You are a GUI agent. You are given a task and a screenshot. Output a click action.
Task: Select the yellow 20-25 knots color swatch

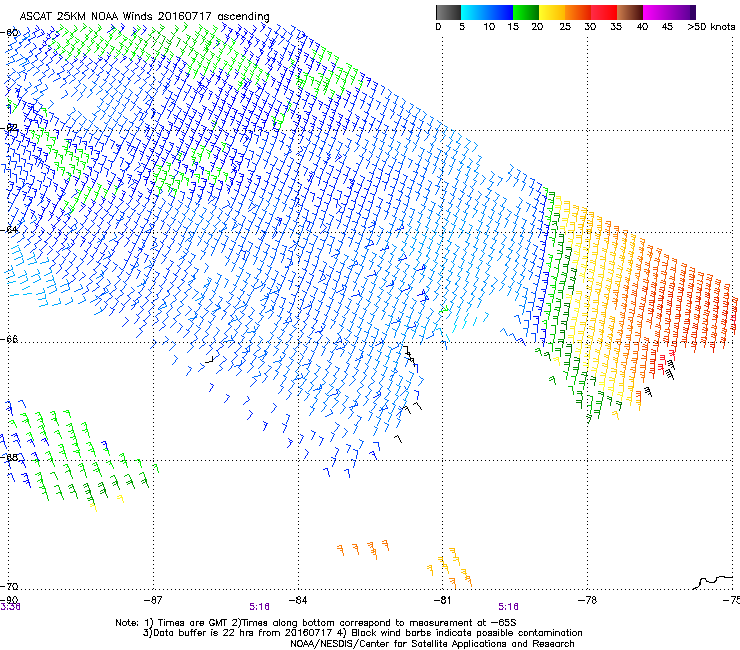click(552, 12)
